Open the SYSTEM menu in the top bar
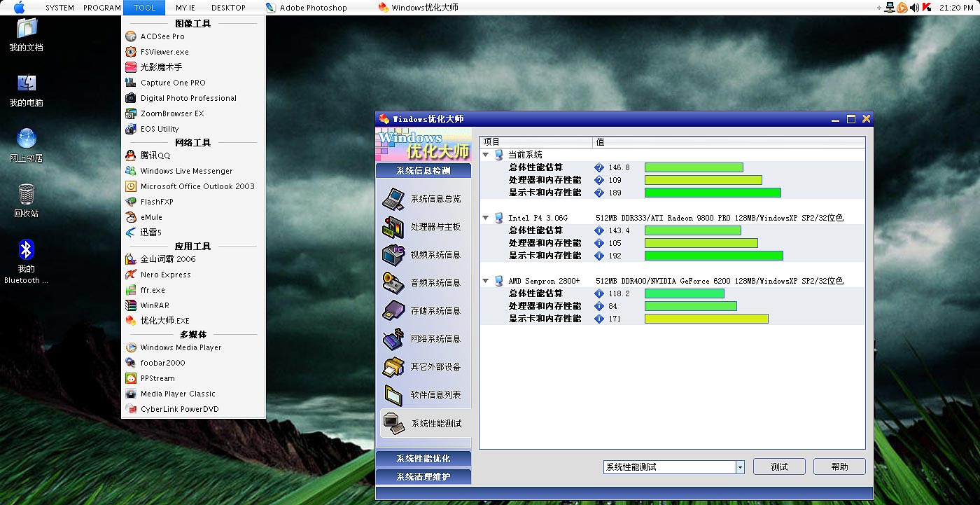Viewport: 980px width, 505px height. pos(60,8)
